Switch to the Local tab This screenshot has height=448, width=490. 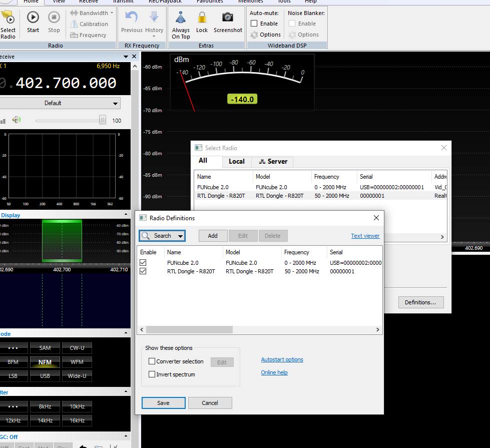236,161
